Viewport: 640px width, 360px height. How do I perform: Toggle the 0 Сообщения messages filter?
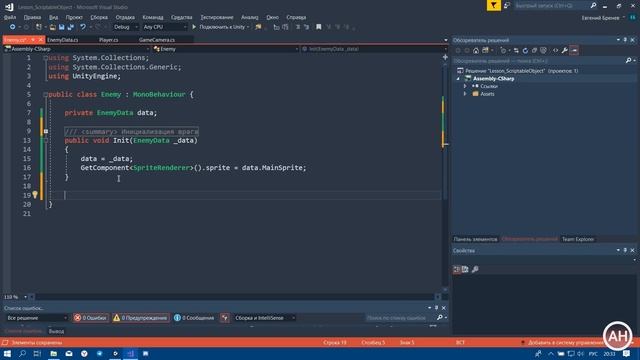[194, 318]
